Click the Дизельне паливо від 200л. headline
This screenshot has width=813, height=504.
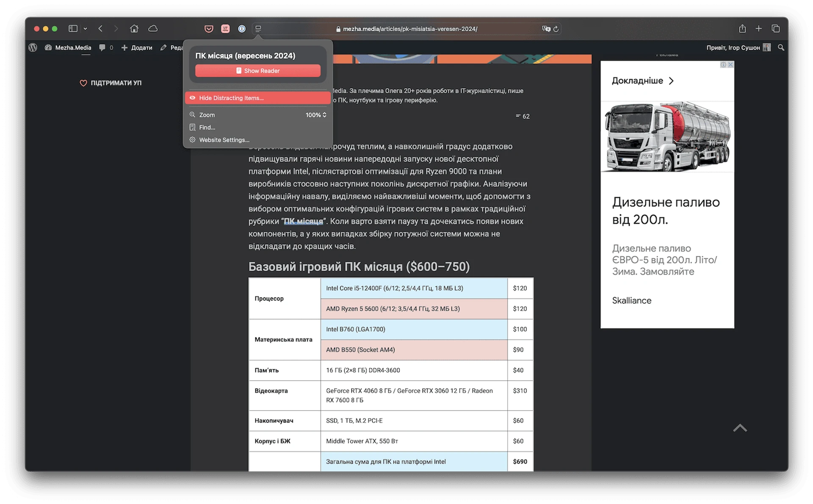click(666, 211)
